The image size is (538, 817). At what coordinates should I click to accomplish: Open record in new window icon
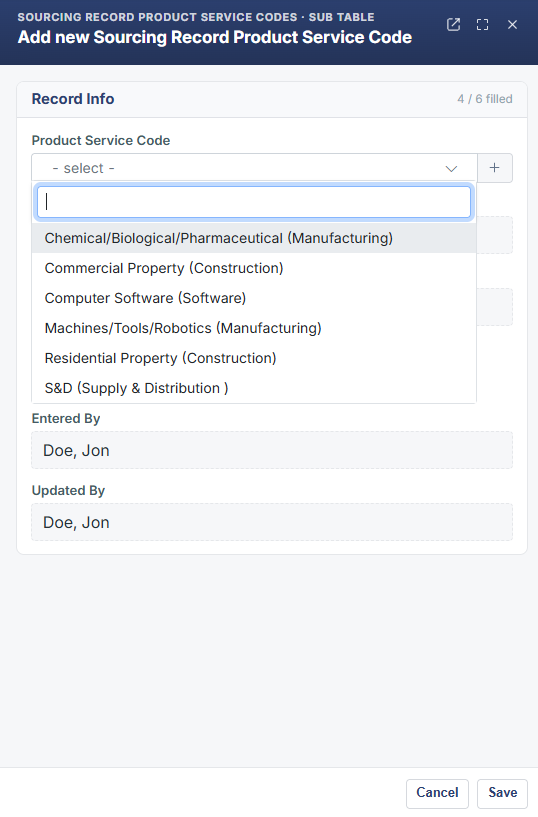(x=454, y=24)
